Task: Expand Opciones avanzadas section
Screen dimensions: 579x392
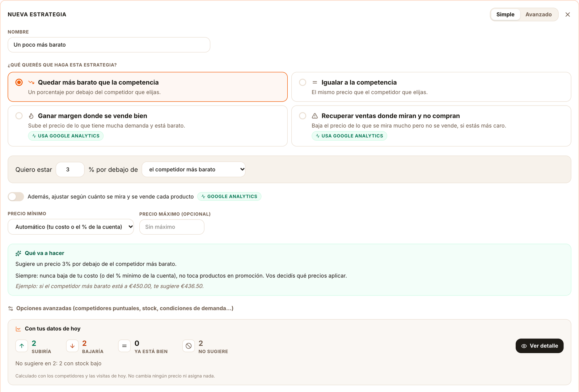Action: pos(121,308)
